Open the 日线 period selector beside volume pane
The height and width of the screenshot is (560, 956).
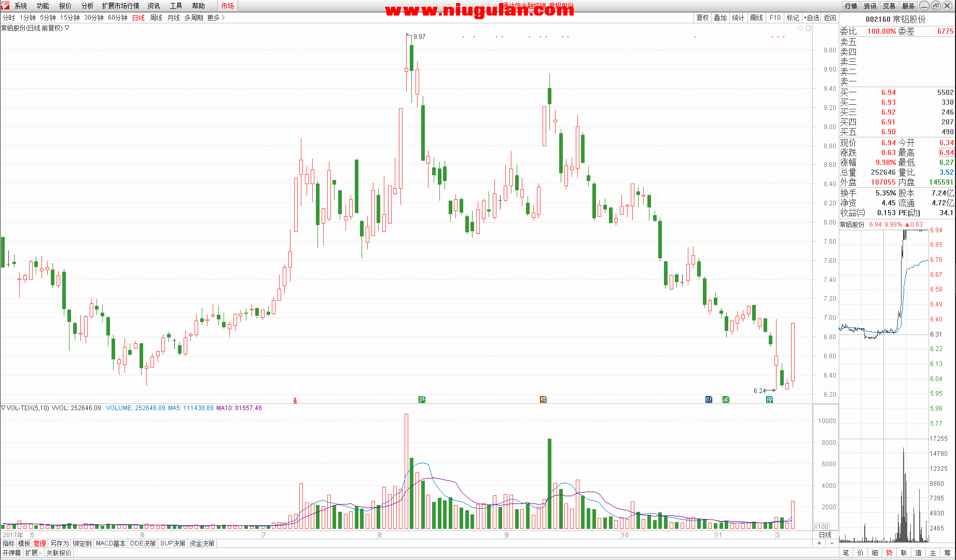(825, 535)
